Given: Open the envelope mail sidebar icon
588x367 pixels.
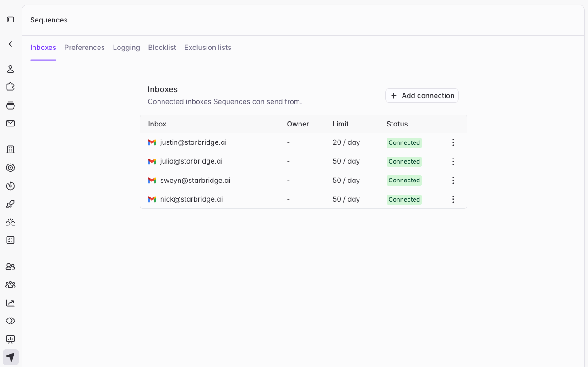Looking at the screenshot, I should point(11,123).
